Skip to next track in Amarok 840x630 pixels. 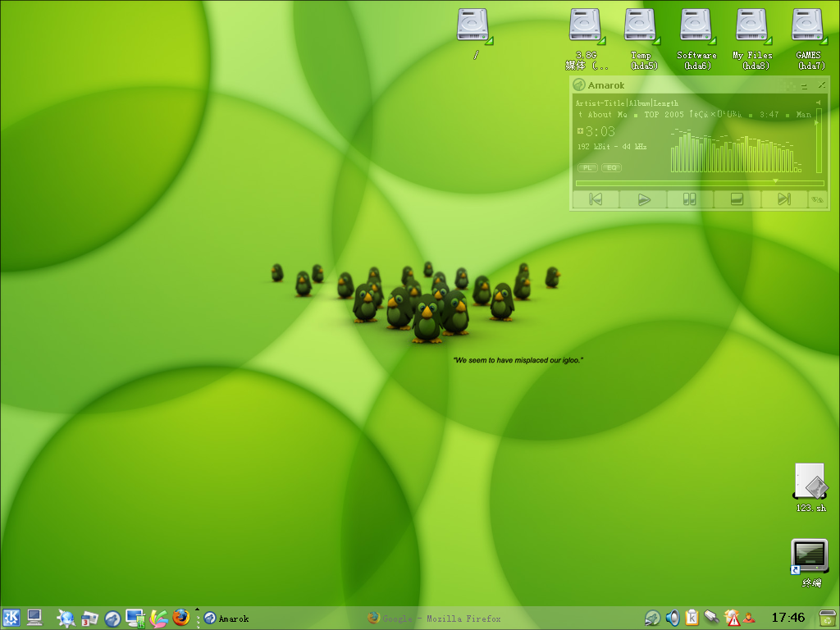click(783, 199)
